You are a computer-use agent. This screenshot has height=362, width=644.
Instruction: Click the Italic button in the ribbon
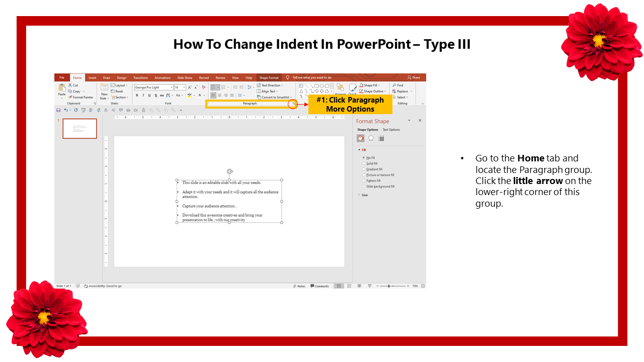pyautogui.click(x=143, y=95)
